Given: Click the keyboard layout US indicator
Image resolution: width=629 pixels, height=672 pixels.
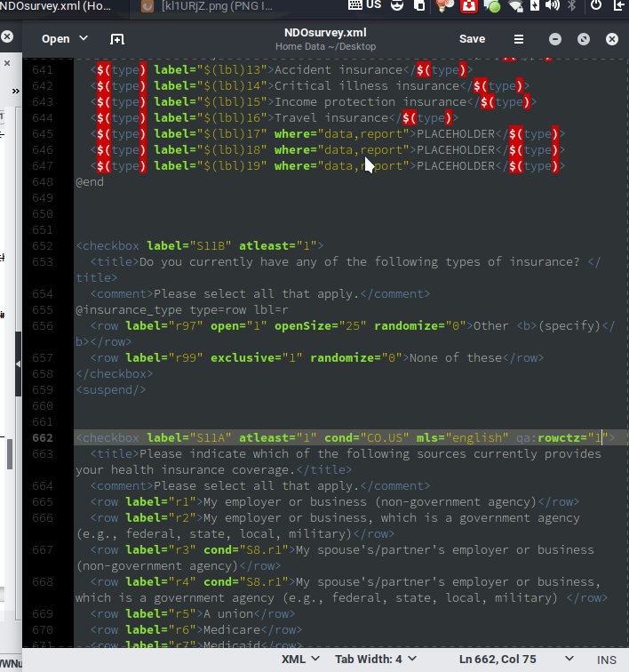Looking at the screenshot, I should tap(364, 5).
